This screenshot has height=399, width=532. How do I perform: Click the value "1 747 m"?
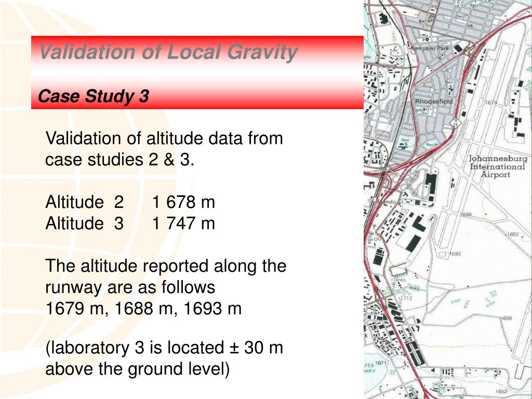183,223
